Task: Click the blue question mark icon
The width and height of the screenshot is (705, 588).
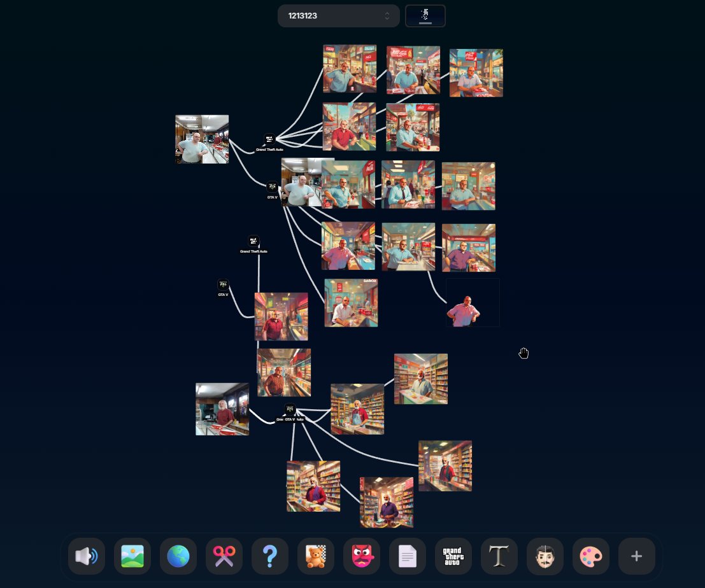Action: tap(270, 556)
